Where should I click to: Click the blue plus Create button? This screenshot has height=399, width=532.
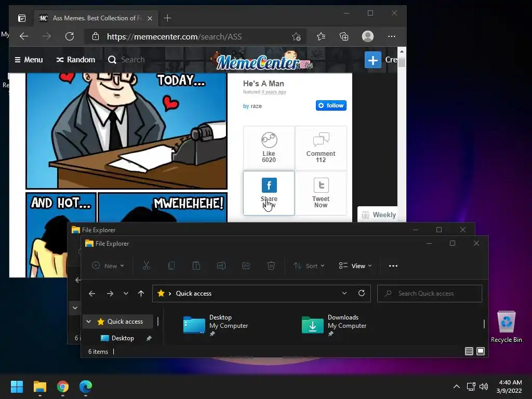373,60
